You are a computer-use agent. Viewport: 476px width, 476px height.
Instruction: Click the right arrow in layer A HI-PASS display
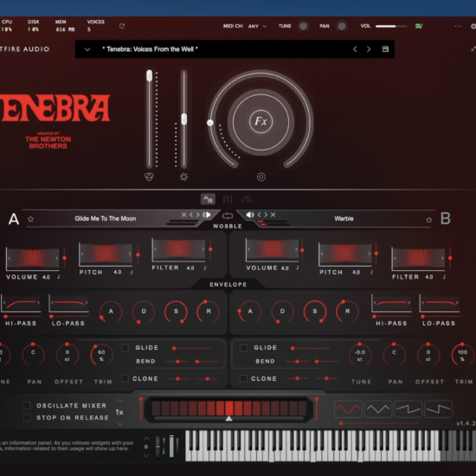pyautogui.click(x=39, y=302)
